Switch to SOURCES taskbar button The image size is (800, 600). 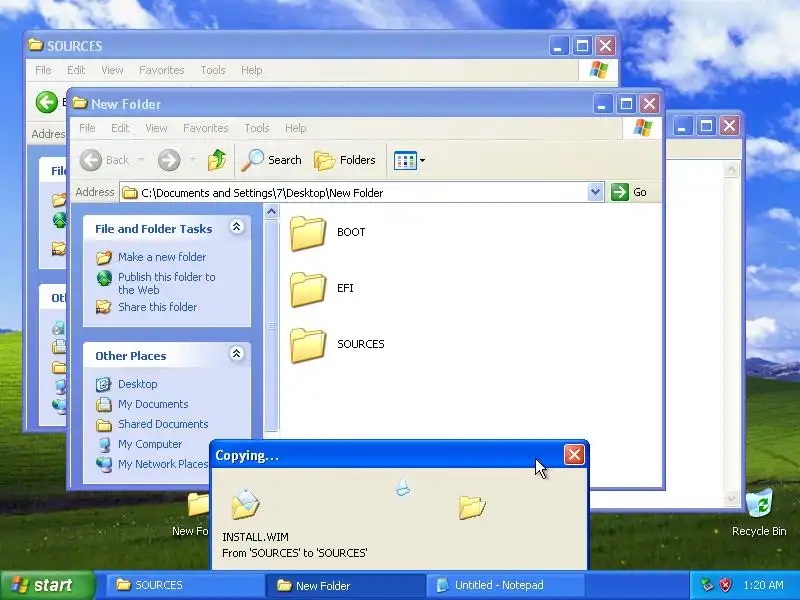tap(185, 585)
